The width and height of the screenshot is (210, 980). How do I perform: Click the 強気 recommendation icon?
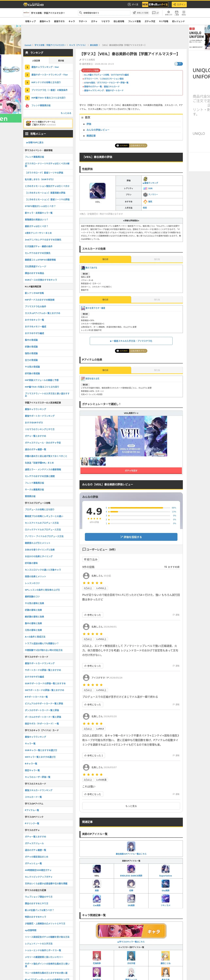tap(145, 201)
